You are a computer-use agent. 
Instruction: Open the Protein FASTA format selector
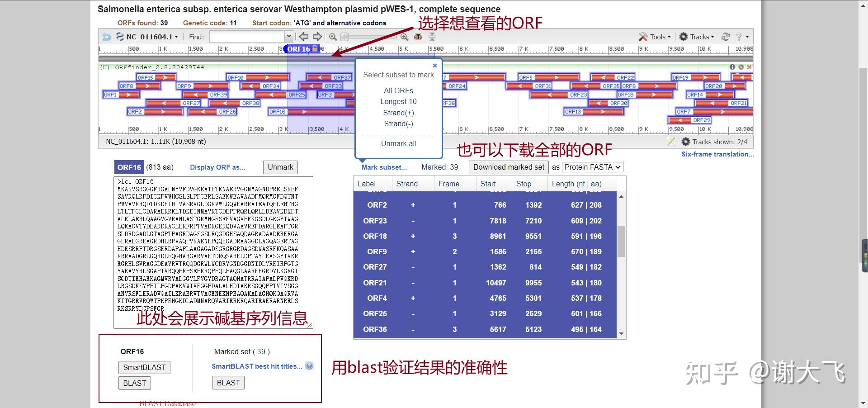click(593, 167)
